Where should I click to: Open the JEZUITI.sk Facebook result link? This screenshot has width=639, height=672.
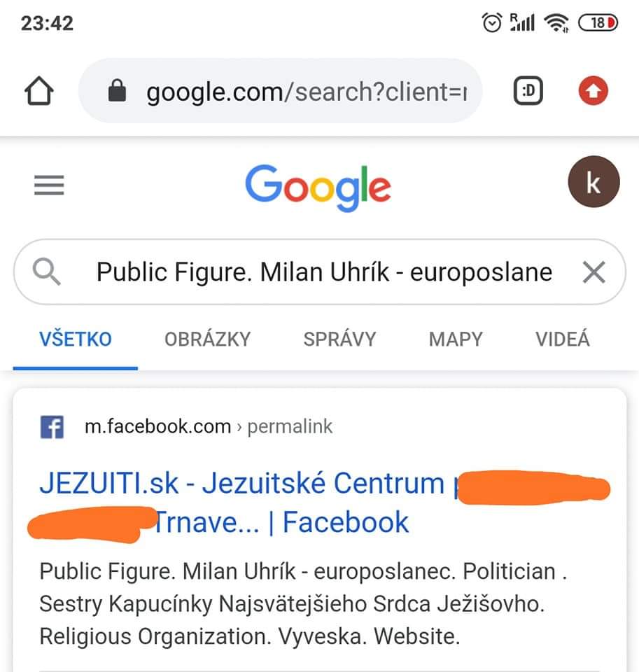[241, 484]
